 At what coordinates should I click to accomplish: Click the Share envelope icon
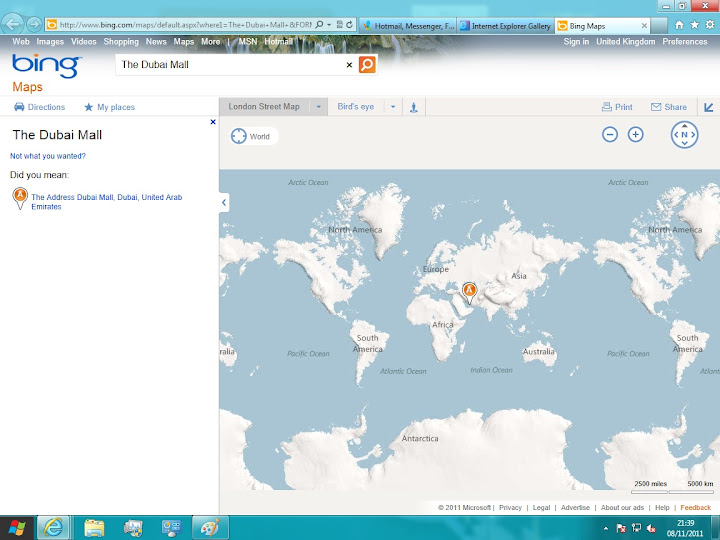click(656, 107)
